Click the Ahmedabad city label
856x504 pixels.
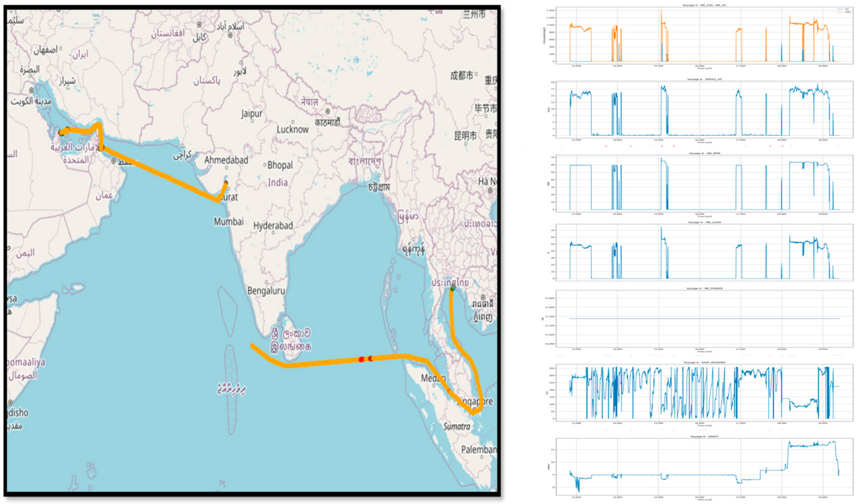point(226,160)
